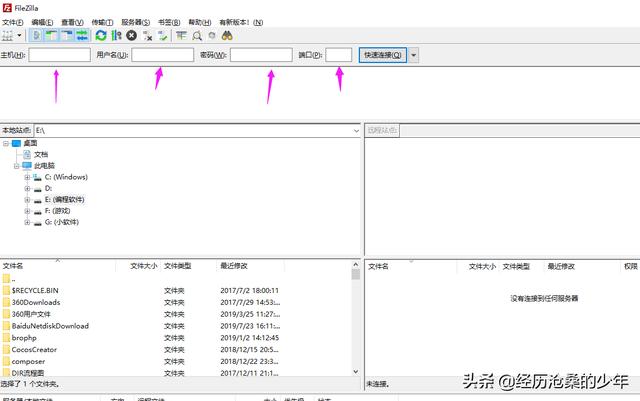Image resolution: width=640 pixels, height=401 pixels.
Task: Select 此电脑 in the local tree
Action: (44, 166)
